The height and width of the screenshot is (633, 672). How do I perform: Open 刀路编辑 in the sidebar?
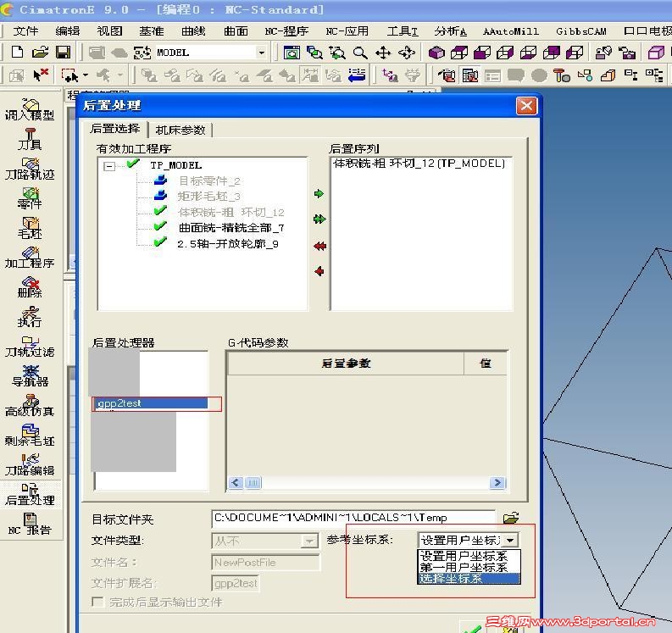tap(30, 465)
